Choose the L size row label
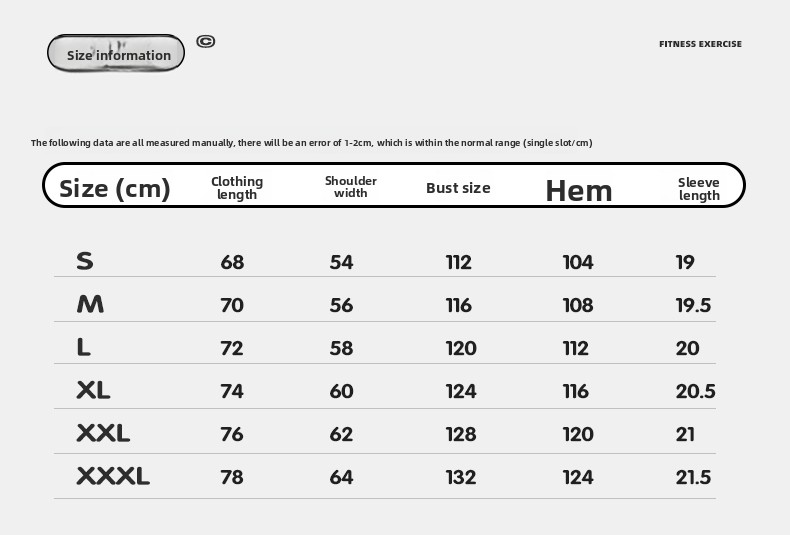Image resolution: width=790 pixels, height=535 pixels. click(x=84, y=347)
